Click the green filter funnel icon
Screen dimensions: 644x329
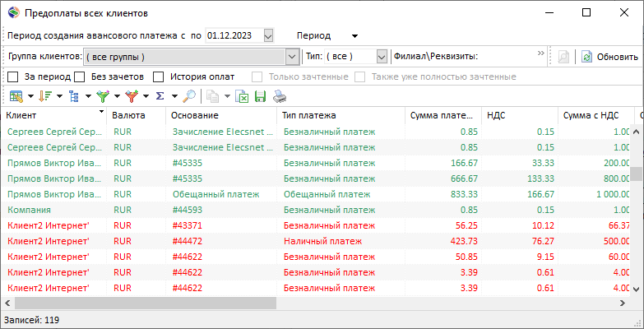click(x=102, y=96)
